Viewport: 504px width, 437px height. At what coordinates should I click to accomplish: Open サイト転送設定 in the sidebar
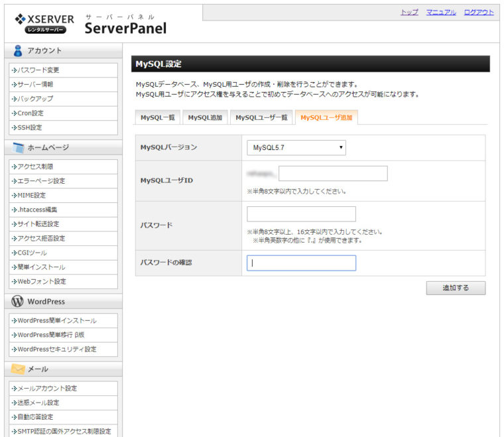[63, 224]
